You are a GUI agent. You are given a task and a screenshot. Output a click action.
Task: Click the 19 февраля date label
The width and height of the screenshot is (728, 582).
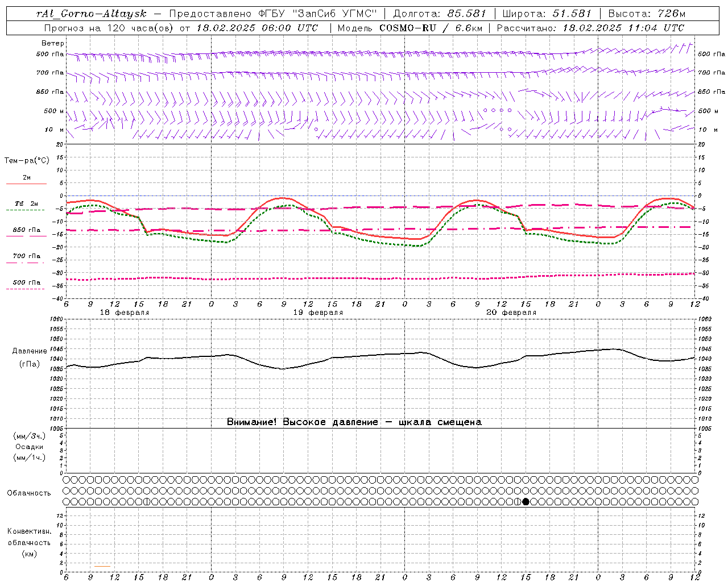[318, 313]
